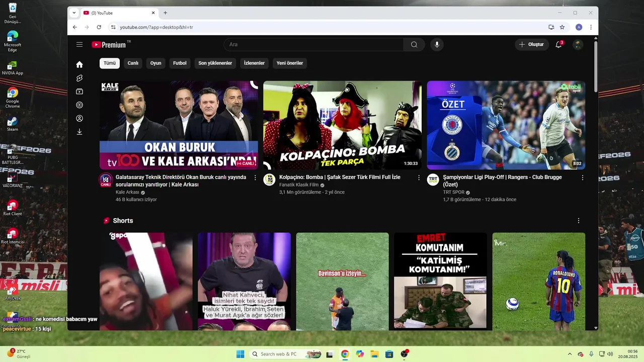644x362 pixels.
Task: Open Shorts from the sidebar
Action: [79, 78]
